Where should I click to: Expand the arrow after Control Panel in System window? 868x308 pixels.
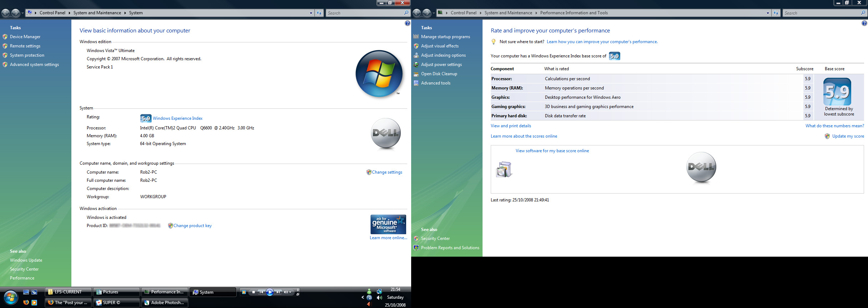point(69,13)
